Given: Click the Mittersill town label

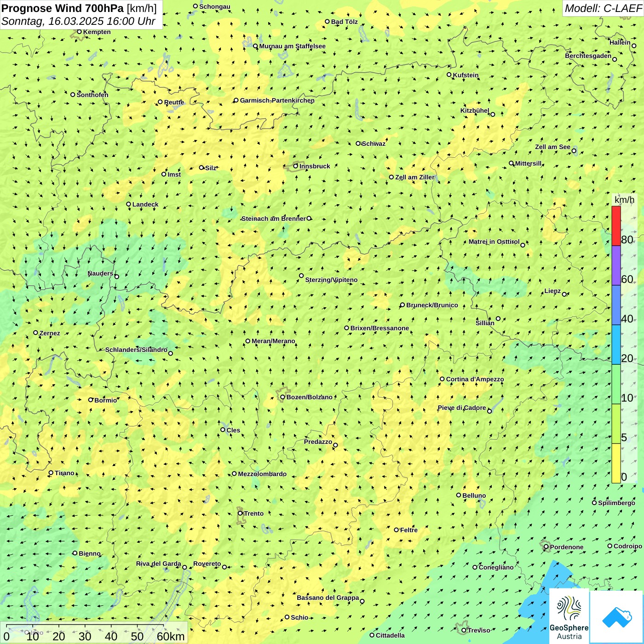Looking at the screenshot, I should pos(528,163).
